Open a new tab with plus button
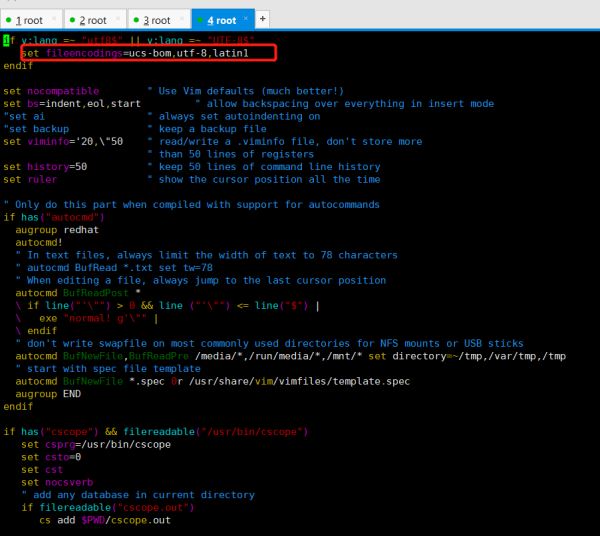 pyautogui.click(x=263, y=19)
